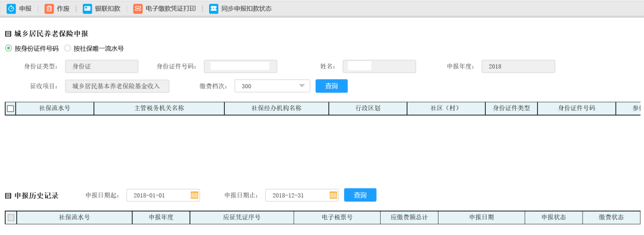Viewport: 644px width, 235px height.
Task: Click 社保流水号 column header in history table
Action: click(75, 217)
